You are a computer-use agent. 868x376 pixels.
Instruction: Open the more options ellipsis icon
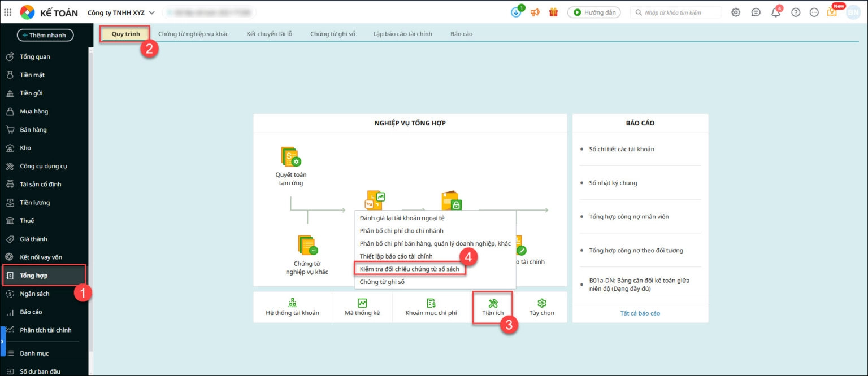814,12
